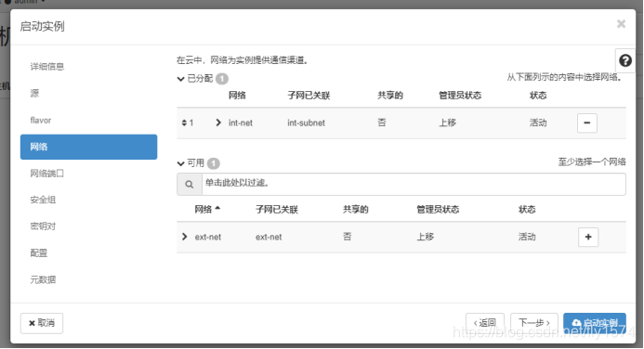Remove int-net with the minus button
The image size is (644, 349).
click(x=587, y=123)
